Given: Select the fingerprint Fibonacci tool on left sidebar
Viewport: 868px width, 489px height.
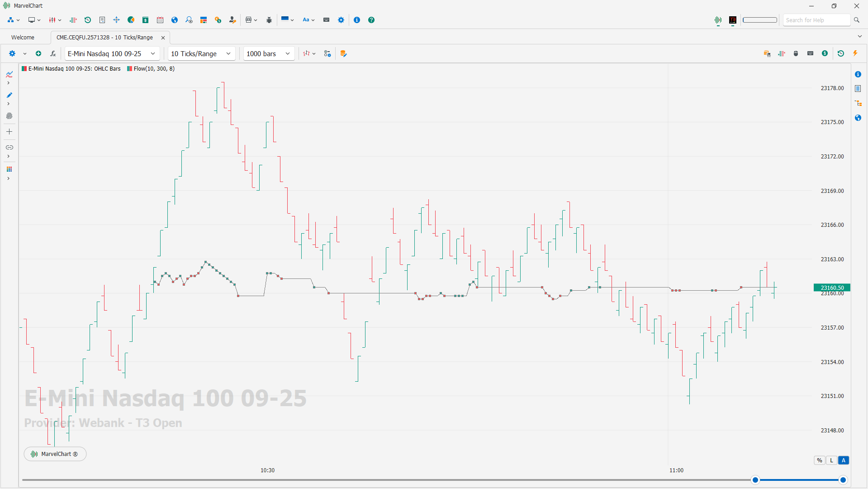Looking at the screenshot, I should (x=9, y=116).
